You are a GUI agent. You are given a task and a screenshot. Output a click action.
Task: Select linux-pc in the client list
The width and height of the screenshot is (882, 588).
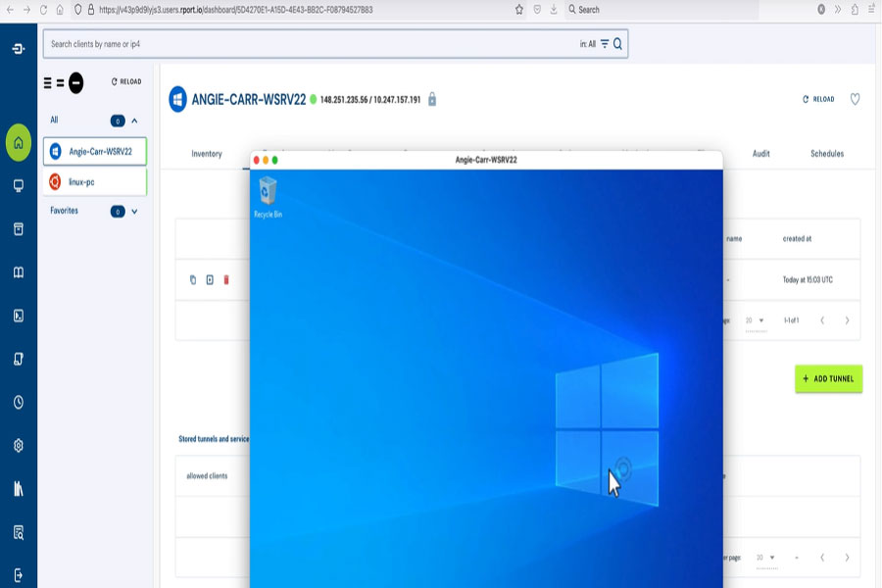[94, 181]
